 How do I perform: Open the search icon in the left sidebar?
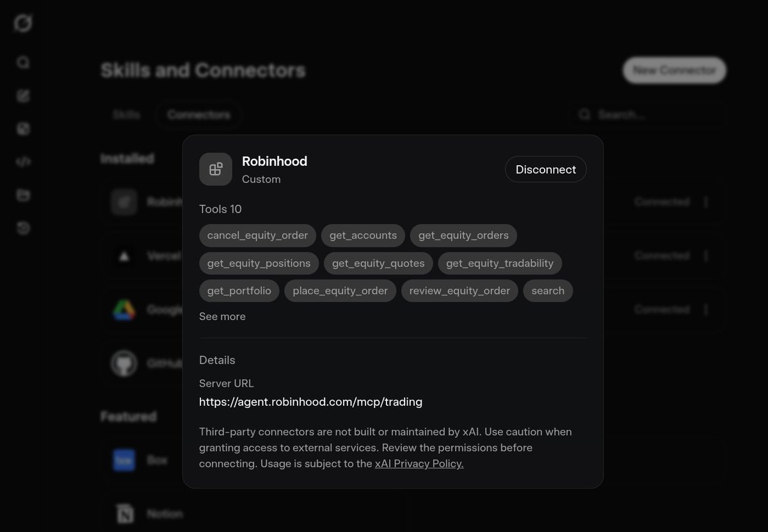pyautogui.click(x=23, y=63)
